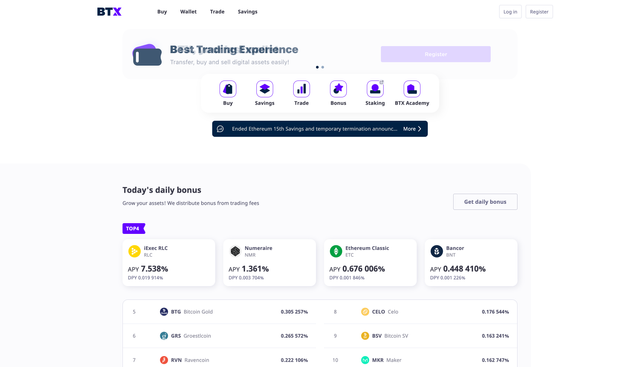Viewport: 640px width, 367px height.
Task: Open the iExec RLC bonus card
Action: pos(169,262)
